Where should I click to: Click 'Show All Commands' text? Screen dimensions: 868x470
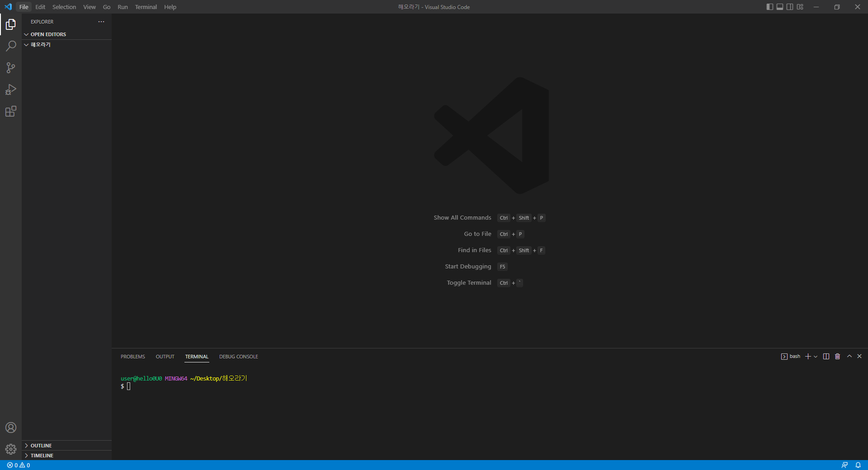462,218
